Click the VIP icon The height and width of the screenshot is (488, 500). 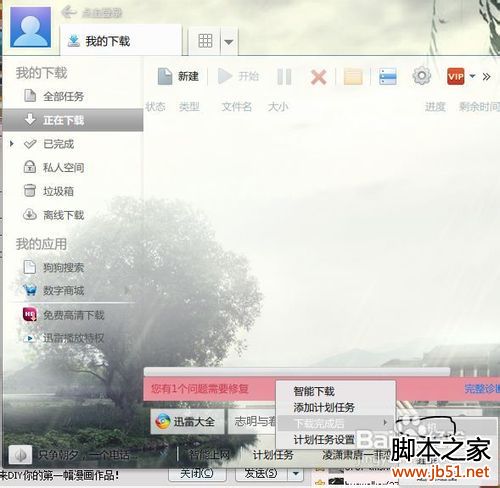pos(456,76)
